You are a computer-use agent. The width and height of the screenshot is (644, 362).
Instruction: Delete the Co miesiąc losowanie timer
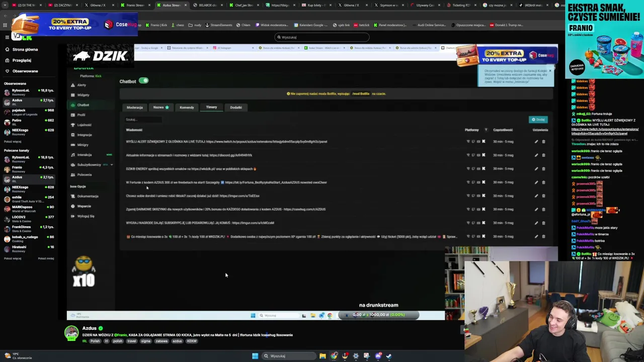pos(543,236)
